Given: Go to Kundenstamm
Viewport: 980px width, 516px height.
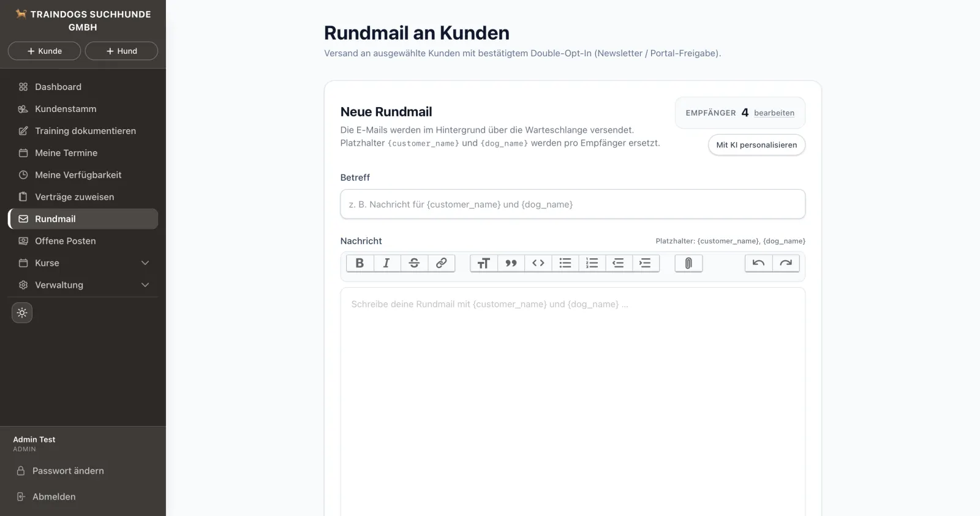Looking at the screenshot, I should point(83,109).
